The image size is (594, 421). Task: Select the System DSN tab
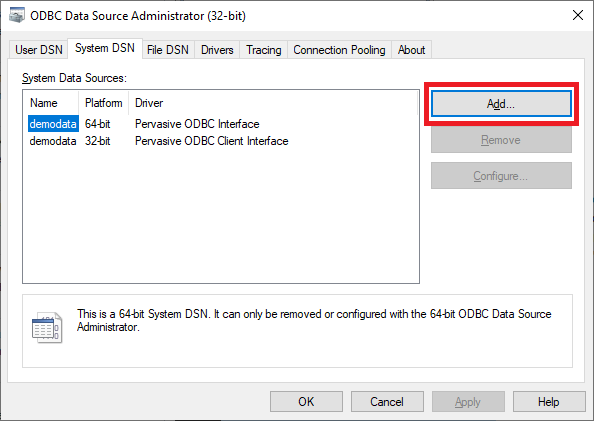pos(105,49)
